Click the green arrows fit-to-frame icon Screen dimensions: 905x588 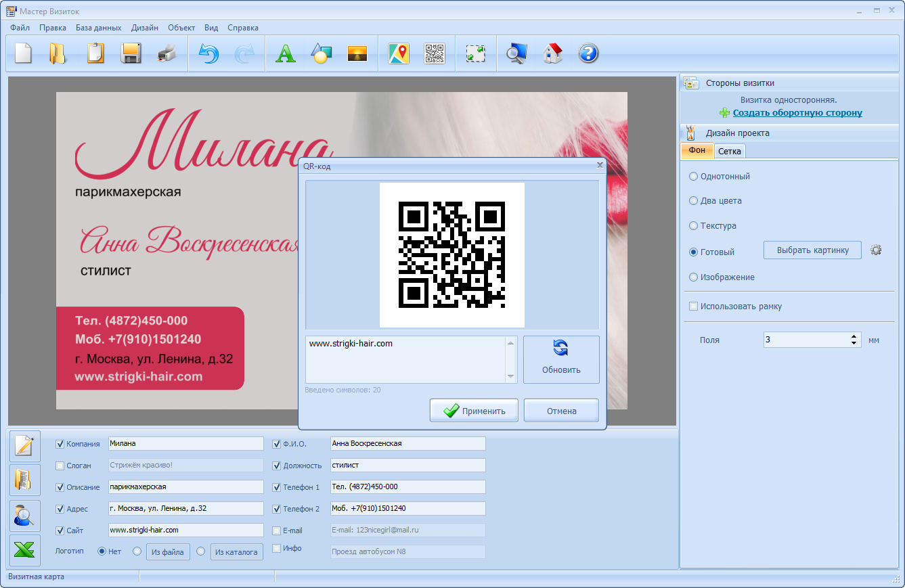tap(476, 53)
